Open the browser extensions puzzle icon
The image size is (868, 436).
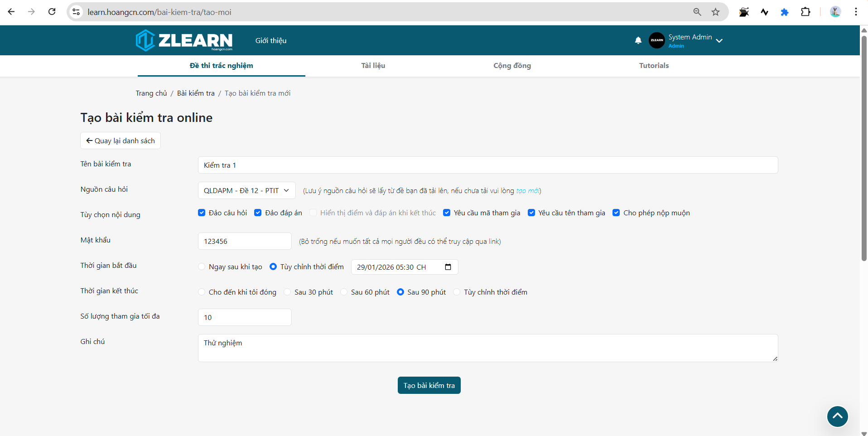click(805, 12)
